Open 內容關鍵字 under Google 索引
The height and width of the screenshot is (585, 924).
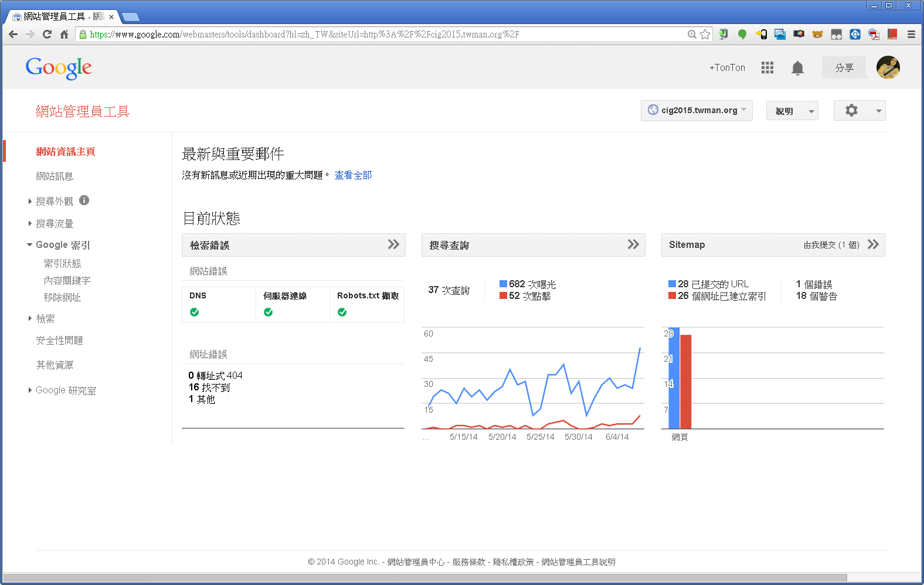[67, 281]
